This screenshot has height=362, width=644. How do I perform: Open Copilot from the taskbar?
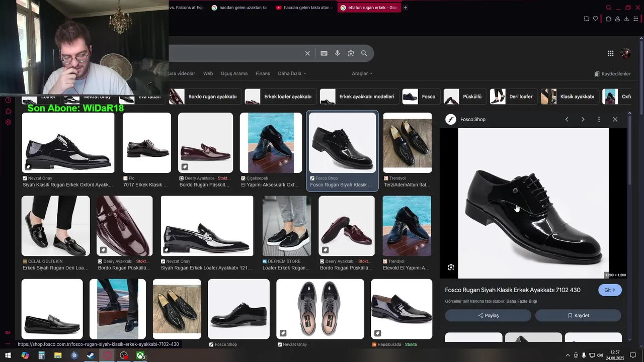(x=25, y=355)
